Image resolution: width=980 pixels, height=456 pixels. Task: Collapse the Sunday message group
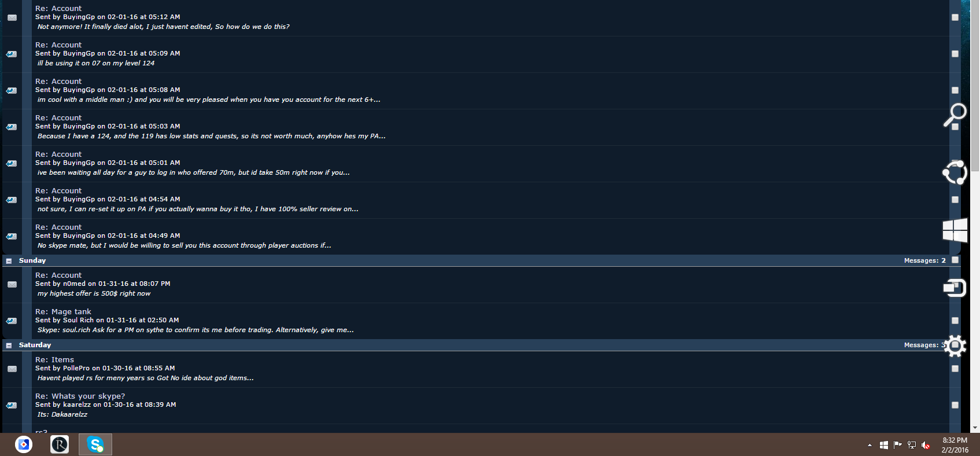tap(9, 261)
